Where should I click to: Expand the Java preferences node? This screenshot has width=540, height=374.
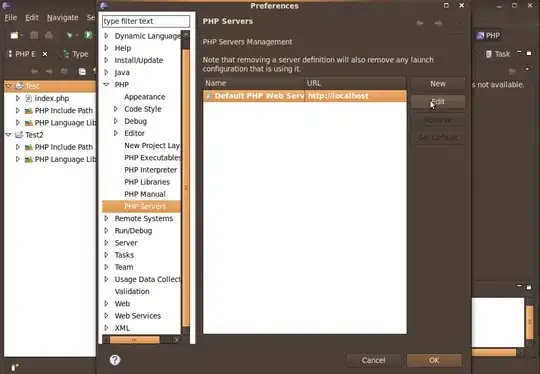(x=106, y=72)
